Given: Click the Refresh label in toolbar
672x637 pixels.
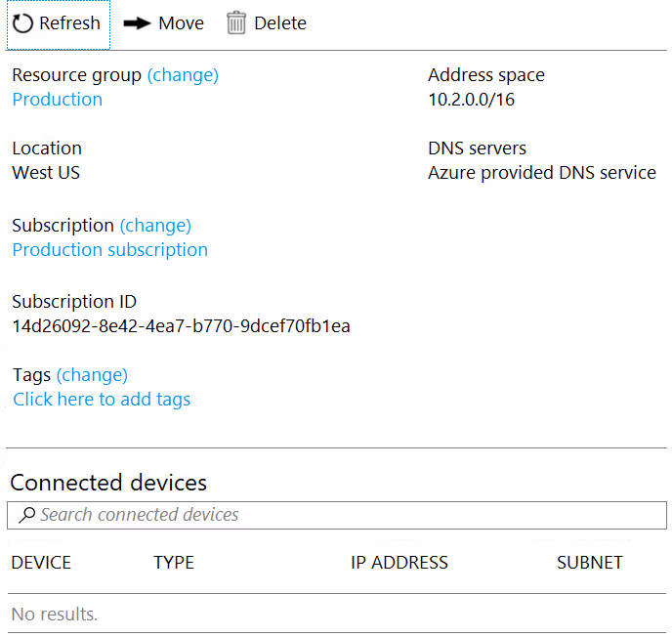Looking at the screenshot, I should click(70, 23).
